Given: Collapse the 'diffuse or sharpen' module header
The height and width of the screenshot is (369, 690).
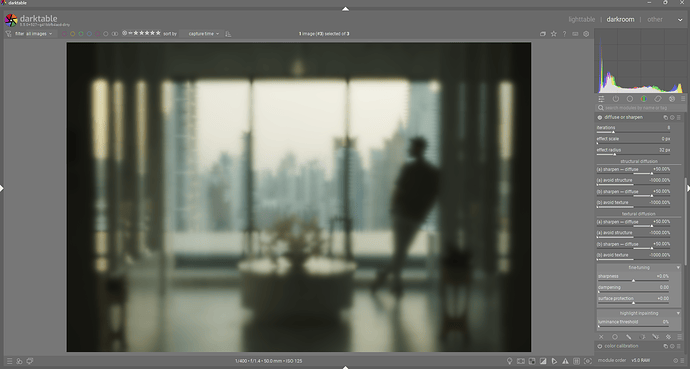Looking at the screenshot, I should pyautogui.click(x=623, y=117).
